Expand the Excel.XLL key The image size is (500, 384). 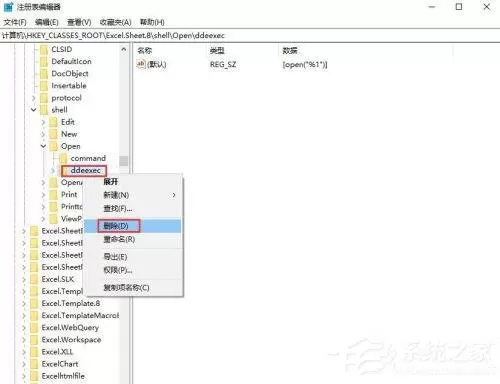coord(24,352)
